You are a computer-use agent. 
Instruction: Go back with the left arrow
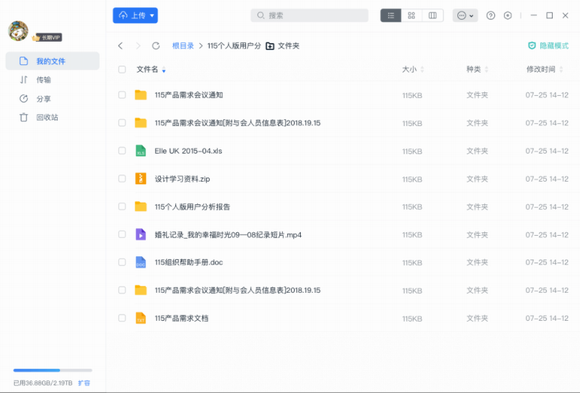(120, 46)
